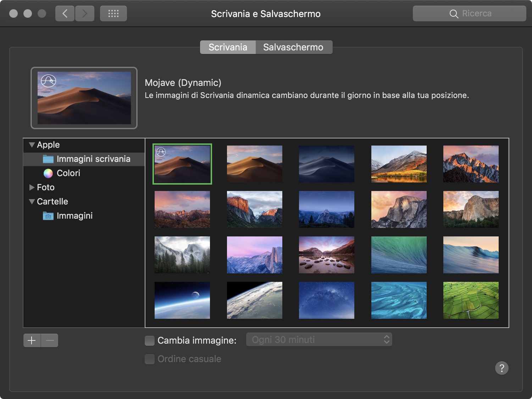Click the search magnifier icon
The image size is (532, 399).
454,14
